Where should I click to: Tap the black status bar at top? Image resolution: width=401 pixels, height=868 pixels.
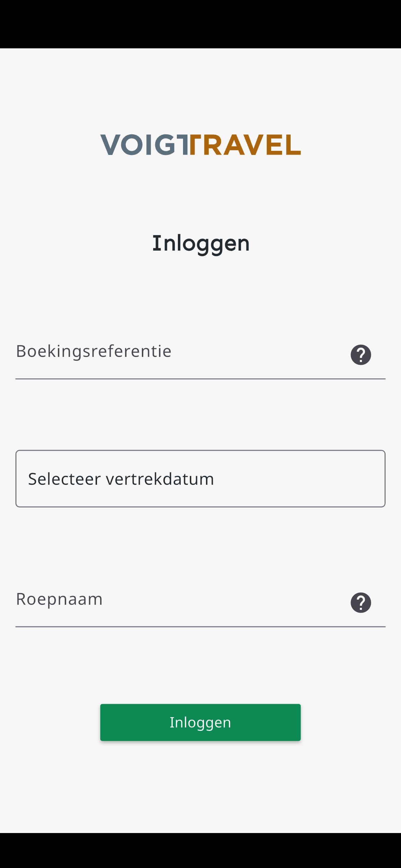pos(200,24)
